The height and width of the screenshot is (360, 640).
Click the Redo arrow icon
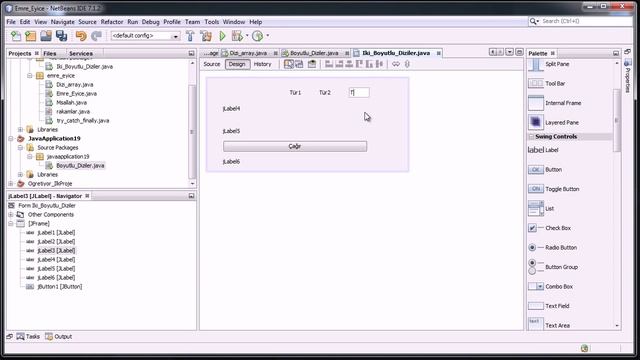click(x=96, y=36)
